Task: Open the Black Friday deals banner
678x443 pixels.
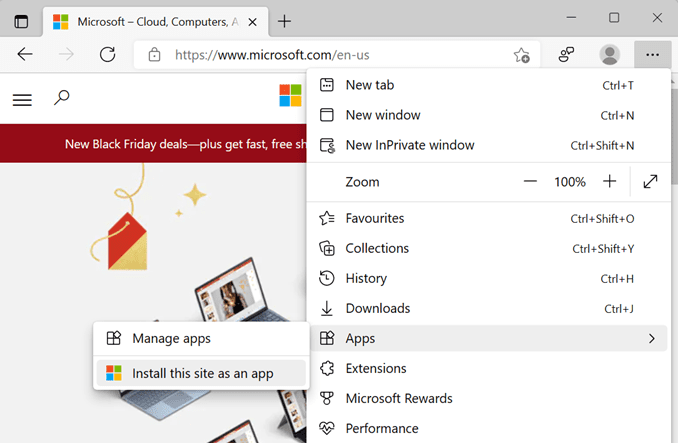Action: [154, 143]
